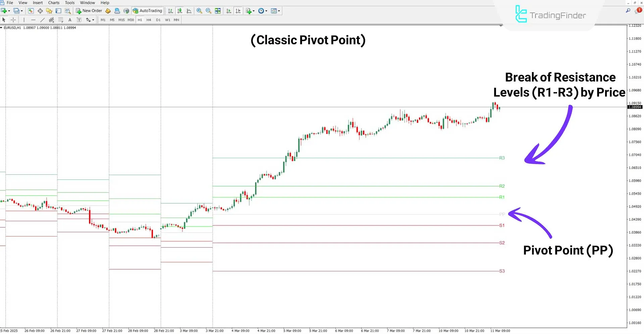Viewport: 644px width, 334px height.
Task: Switch chart to Line chart view
Action: tap(189, 11)
